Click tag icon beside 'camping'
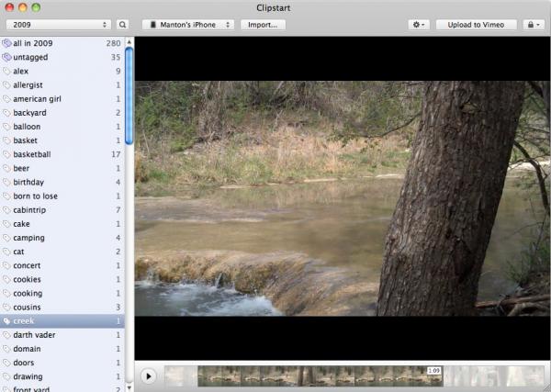Image resolution: width=551 pixels, height=392 pixels. point(6,238)
